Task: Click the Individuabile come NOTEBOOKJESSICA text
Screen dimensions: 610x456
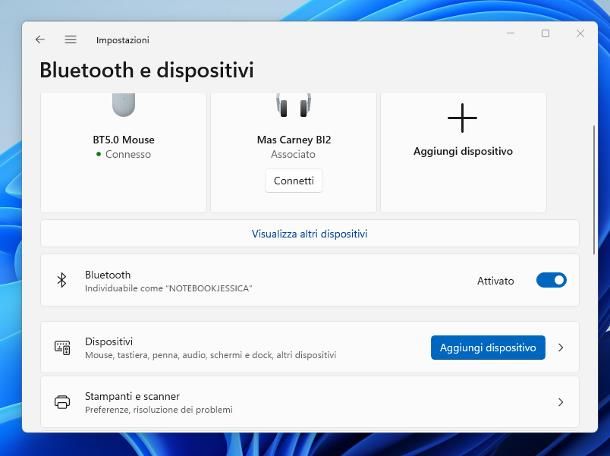Action: click(168, 288)
